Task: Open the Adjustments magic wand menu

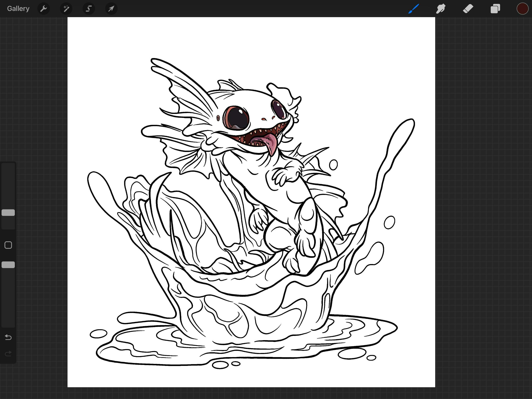Action: point(66,9)
